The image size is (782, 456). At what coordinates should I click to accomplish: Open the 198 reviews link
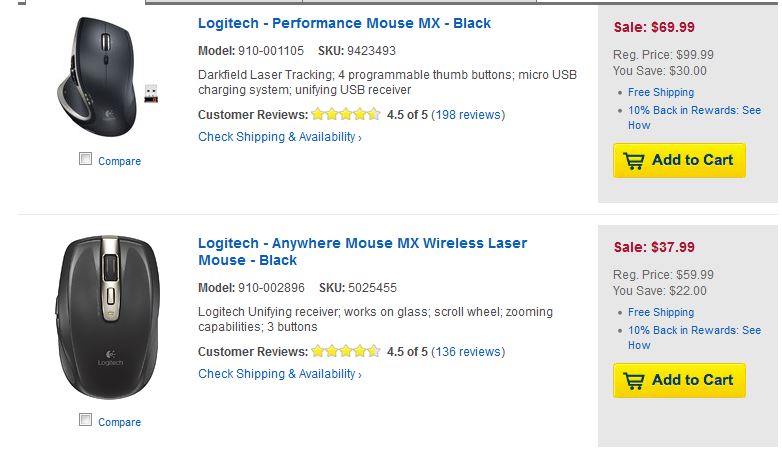click(x=468, y=115)
